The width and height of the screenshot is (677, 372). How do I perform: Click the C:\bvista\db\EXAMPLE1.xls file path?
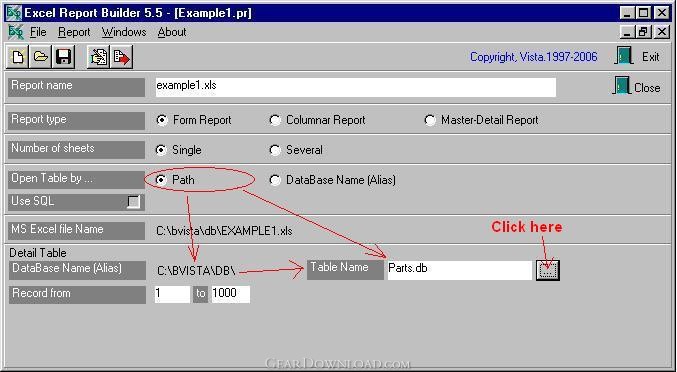pyautogui.click(x=224, y=231)
